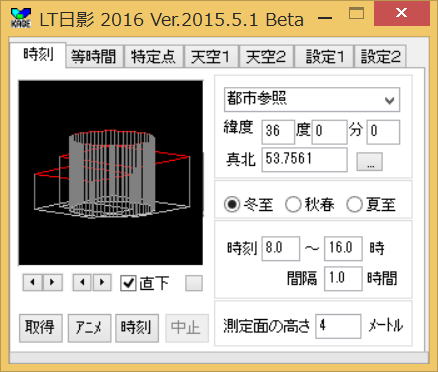Click the 真北 value input field

click(304, 160)
